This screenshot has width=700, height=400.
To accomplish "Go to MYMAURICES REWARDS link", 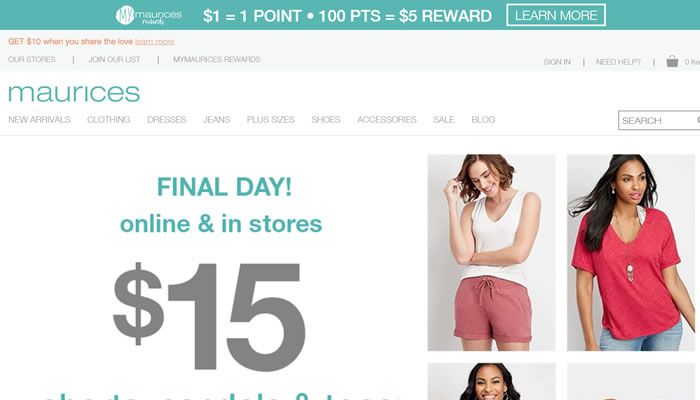I will 217,59.
